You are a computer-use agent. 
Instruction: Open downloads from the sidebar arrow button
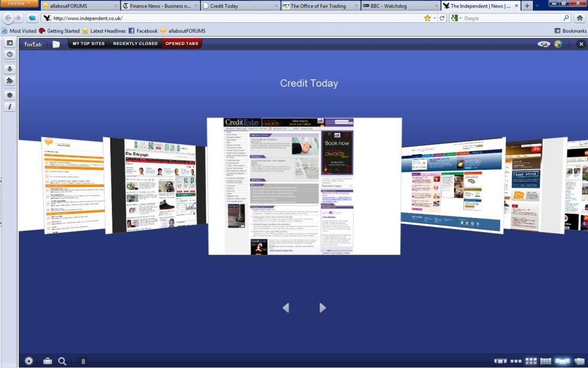point(10,69)
